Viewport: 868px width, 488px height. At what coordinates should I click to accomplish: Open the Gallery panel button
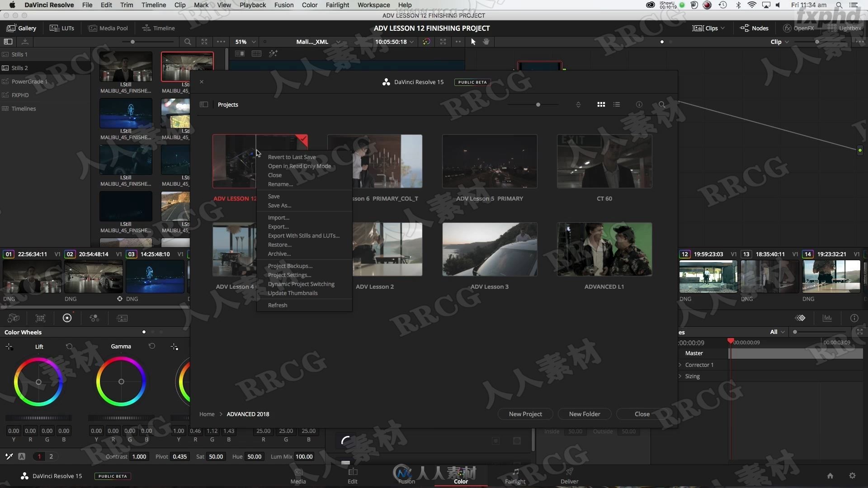click(x=21, y=28)
